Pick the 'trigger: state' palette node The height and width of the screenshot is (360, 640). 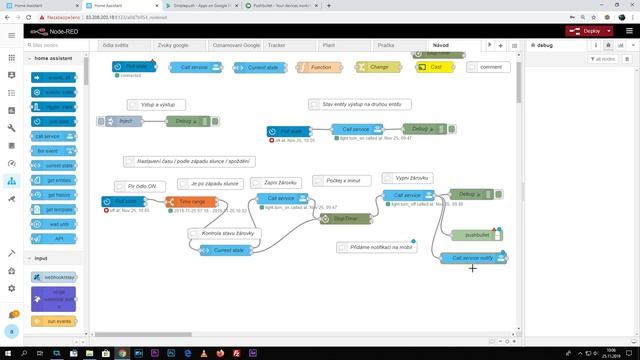click(x=53, y=107)
